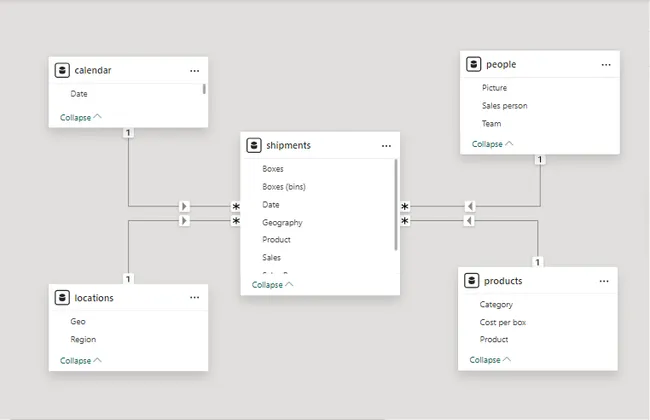The image size is (650, 420).
Task: Click the shipments table database icon
Action: click(x=254, y=145)
